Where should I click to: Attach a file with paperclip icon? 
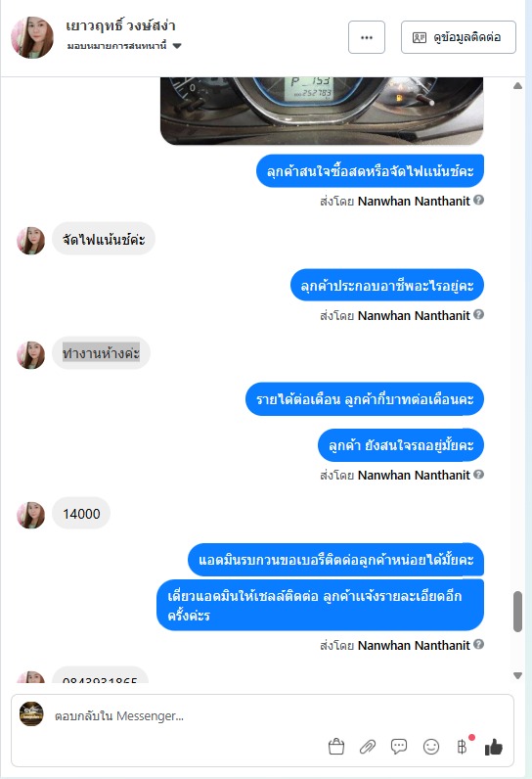click(x=368, y=746)
